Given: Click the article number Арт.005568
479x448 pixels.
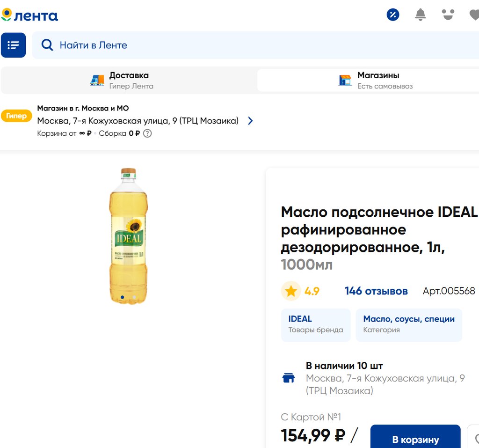Looking at the screenshot, I should pyautogui.click(x=449, y=291).
